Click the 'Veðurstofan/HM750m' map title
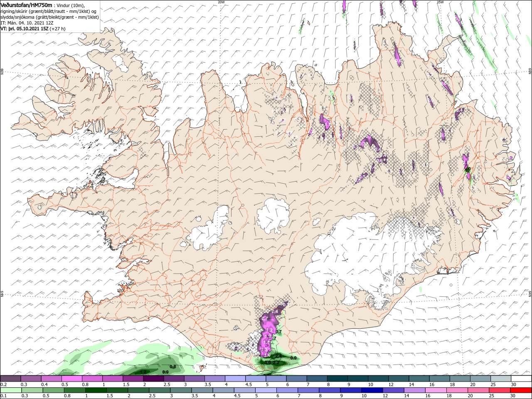 (x=27, y=5)
